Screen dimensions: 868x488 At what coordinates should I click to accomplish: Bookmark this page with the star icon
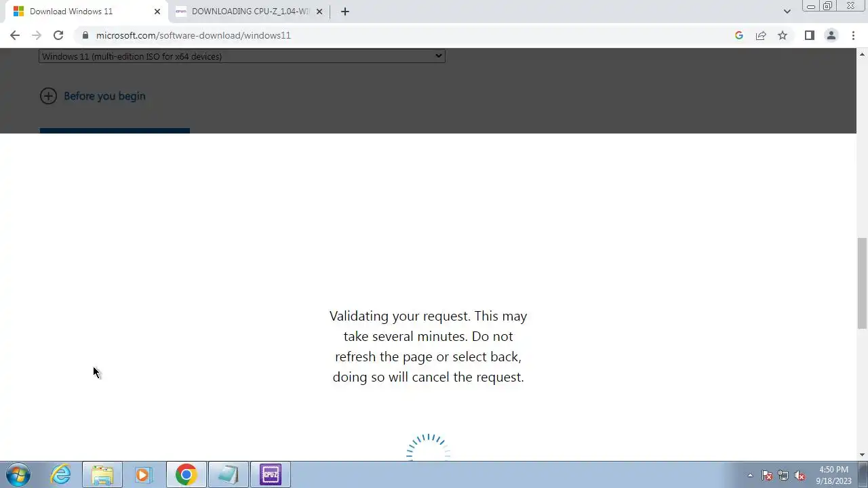pos(783,35)
